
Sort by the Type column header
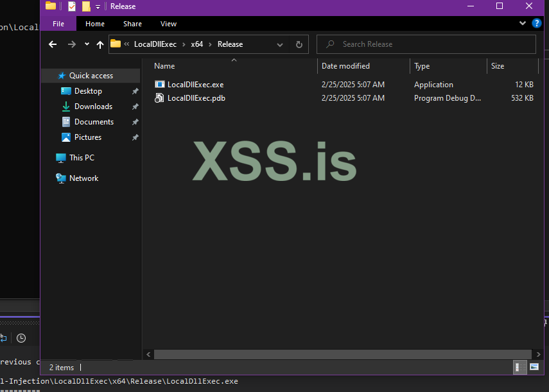422,66
